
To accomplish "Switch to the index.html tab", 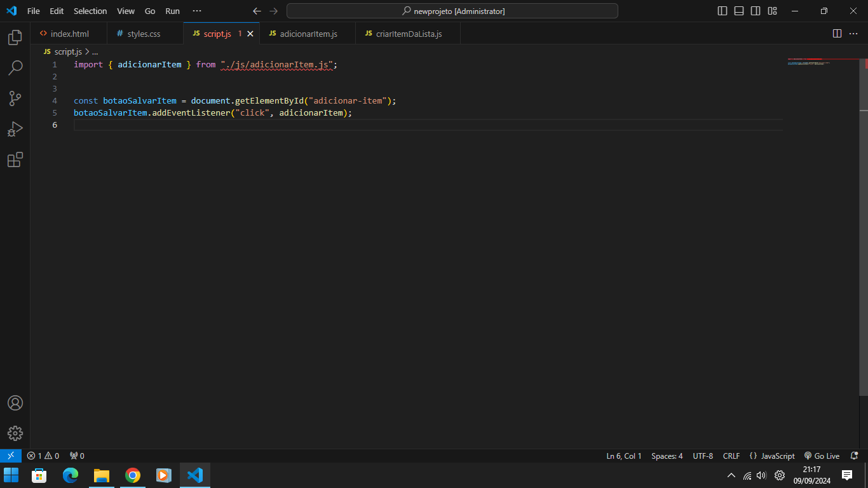I will [69, 34].
